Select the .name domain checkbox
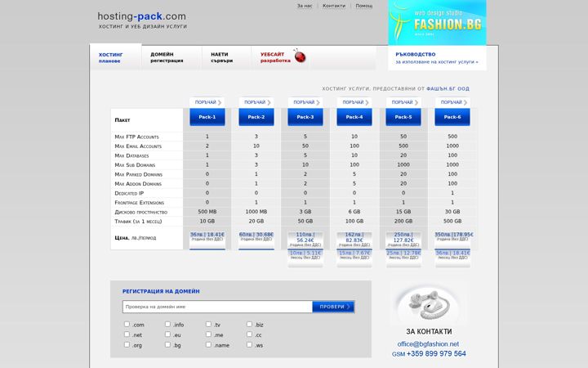The height and width of the screenshot is (368, 588). [x=208, y=344]
